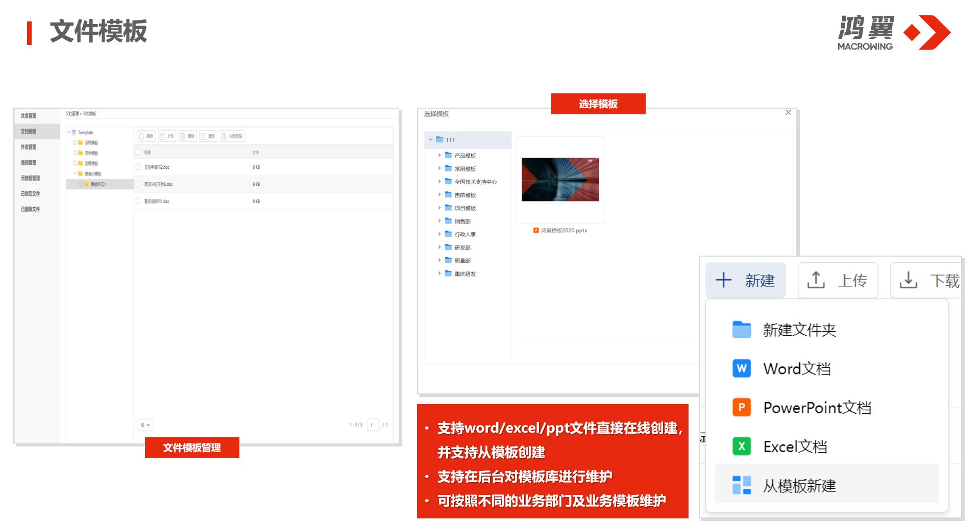
Task: Select 已锁定文件 in the sidebar
Action: click(30, 193)
